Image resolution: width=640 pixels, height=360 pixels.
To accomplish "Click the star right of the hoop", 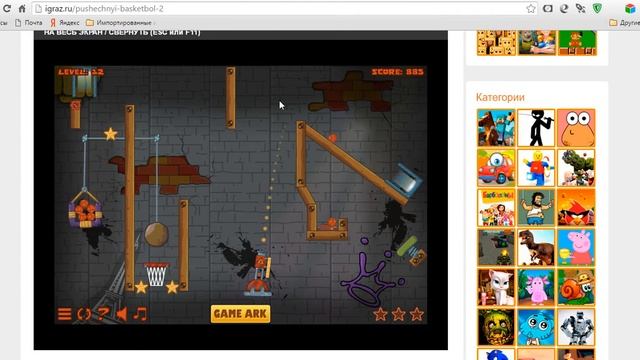I will [x=172, y=287].
